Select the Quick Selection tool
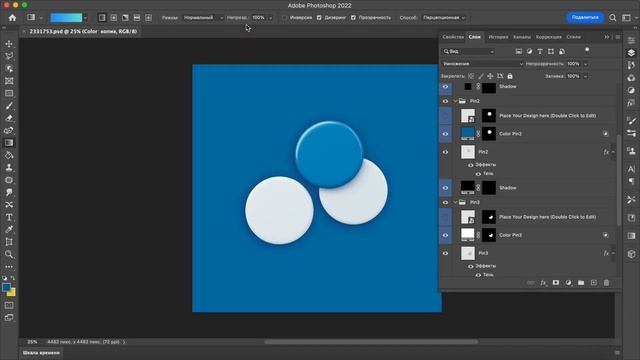The width and height of the screenshot is (640, 360). point(9,69)
